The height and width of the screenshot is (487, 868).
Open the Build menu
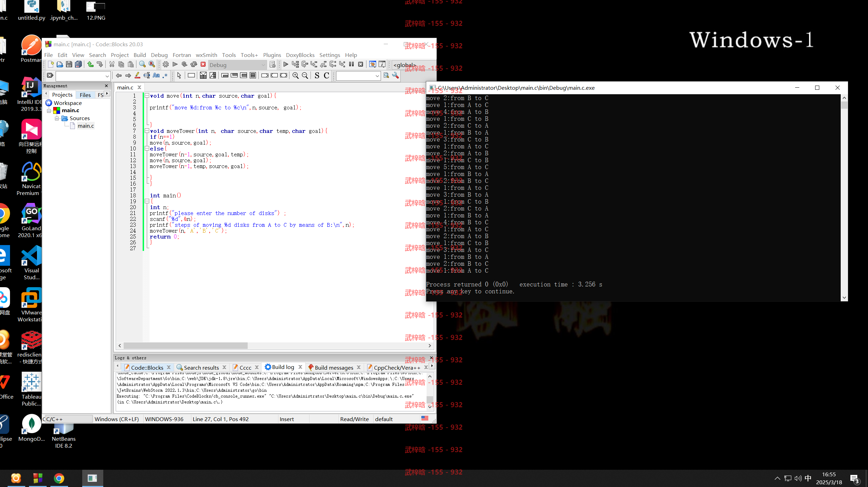click(x=140, y=55)
